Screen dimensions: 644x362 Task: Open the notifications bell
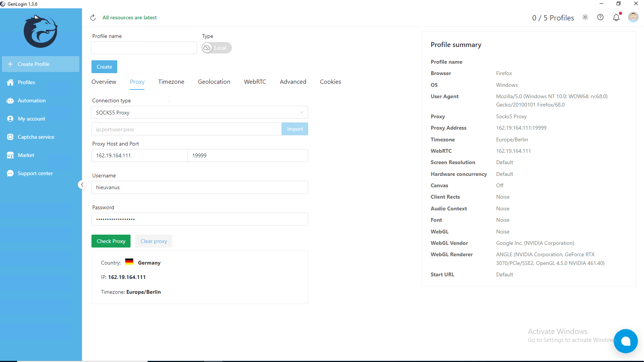tap(616, 17)
